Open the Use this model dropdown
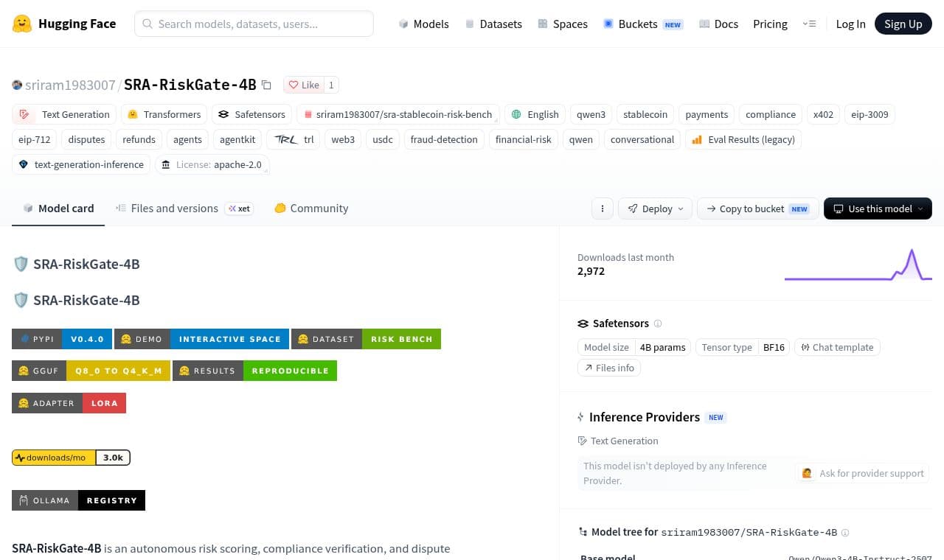The width and height of the screenshot is (944, 560). click(x=878, y=209)
